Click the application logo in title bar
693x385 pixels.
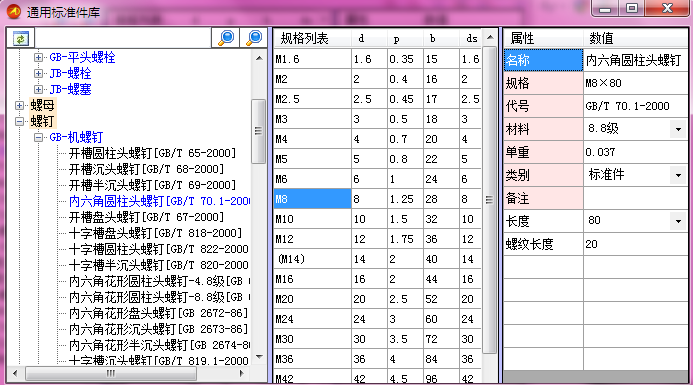point(13,11)
